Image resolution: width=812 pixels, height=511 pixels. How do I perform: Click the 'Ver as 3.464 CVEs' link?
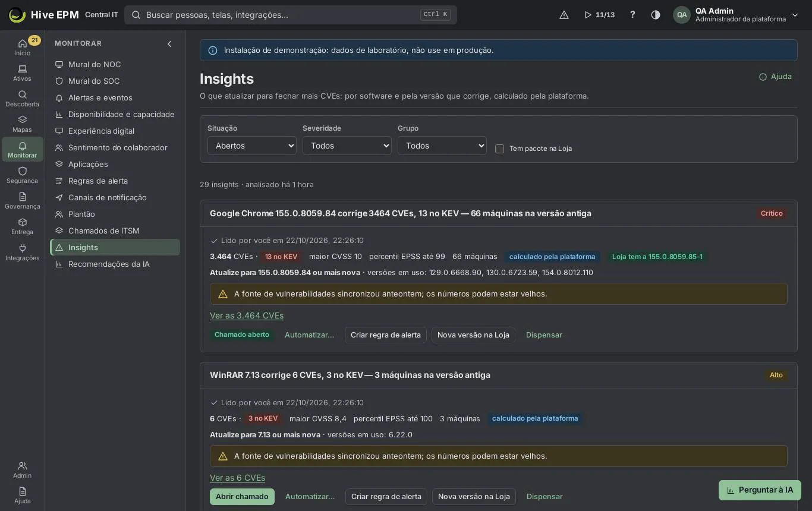tap(247, 316)
